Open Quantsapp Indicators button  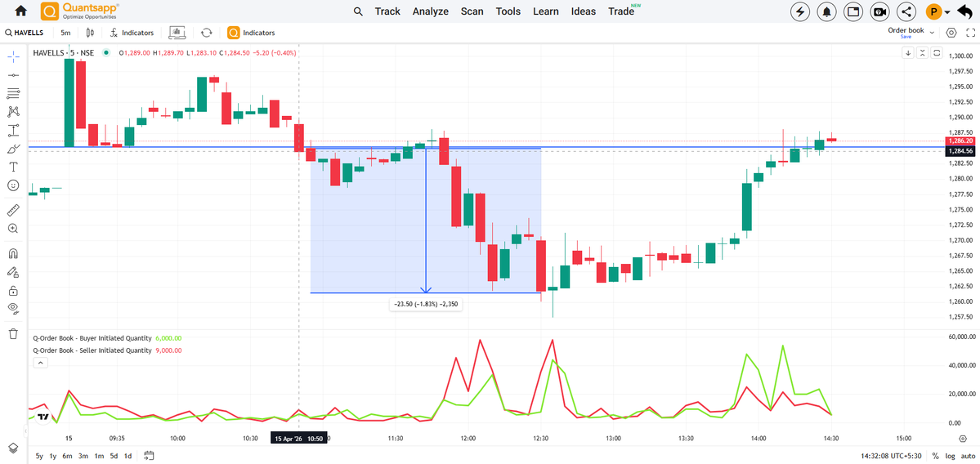point(251,33)
